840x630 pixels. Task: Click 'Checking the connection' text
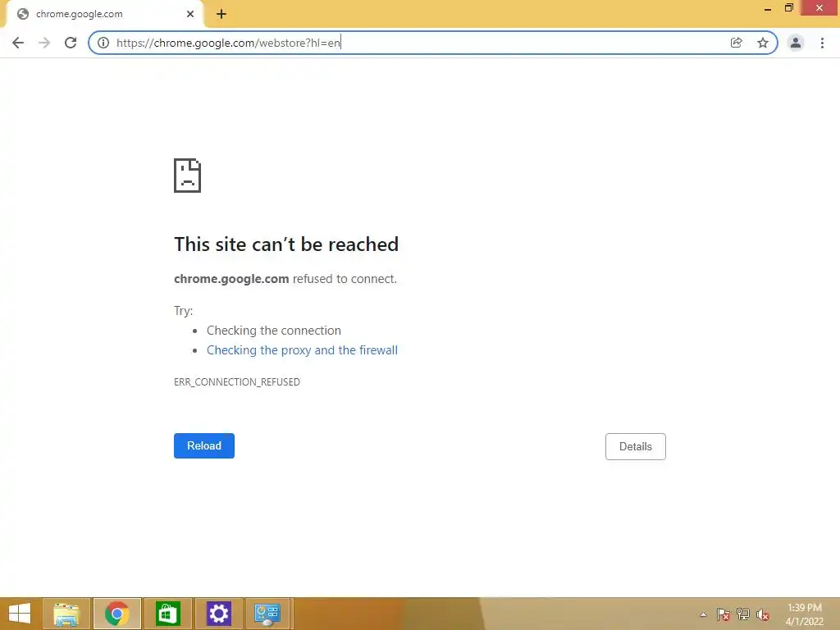point(274,331)
